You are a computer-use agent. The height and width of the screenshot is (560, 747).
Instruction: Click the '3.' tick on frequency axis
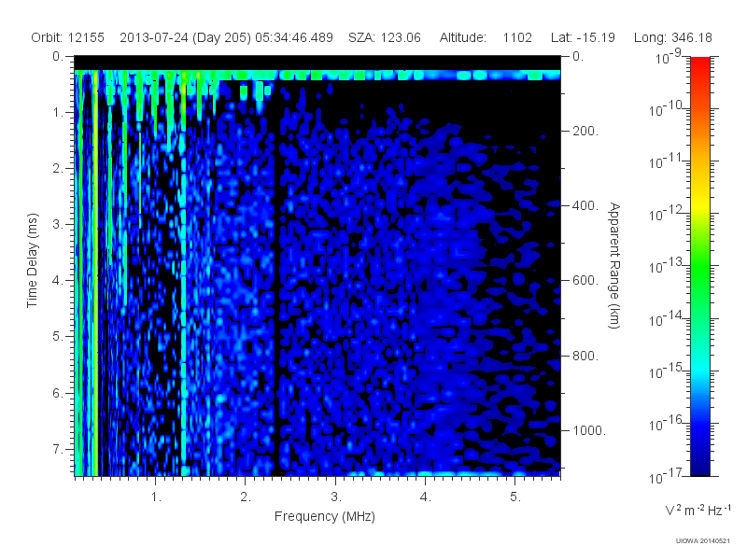336,497
